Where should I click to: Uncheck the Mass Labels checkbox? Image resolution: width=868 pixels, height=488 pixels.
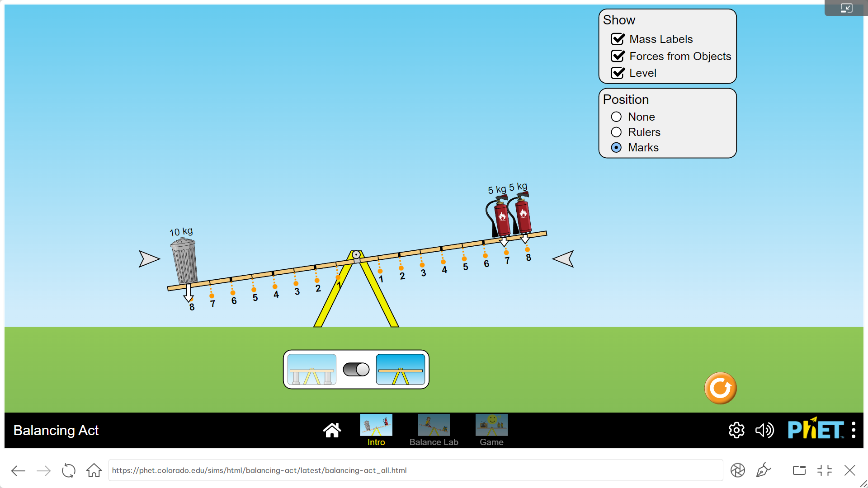click(x=618, y=39)
